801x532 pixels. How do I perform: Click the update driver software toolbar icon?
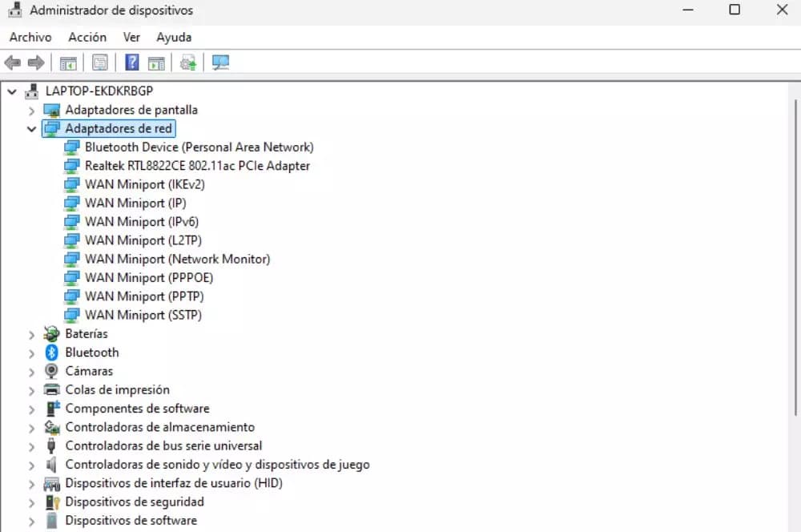click(x=188, y=62)
